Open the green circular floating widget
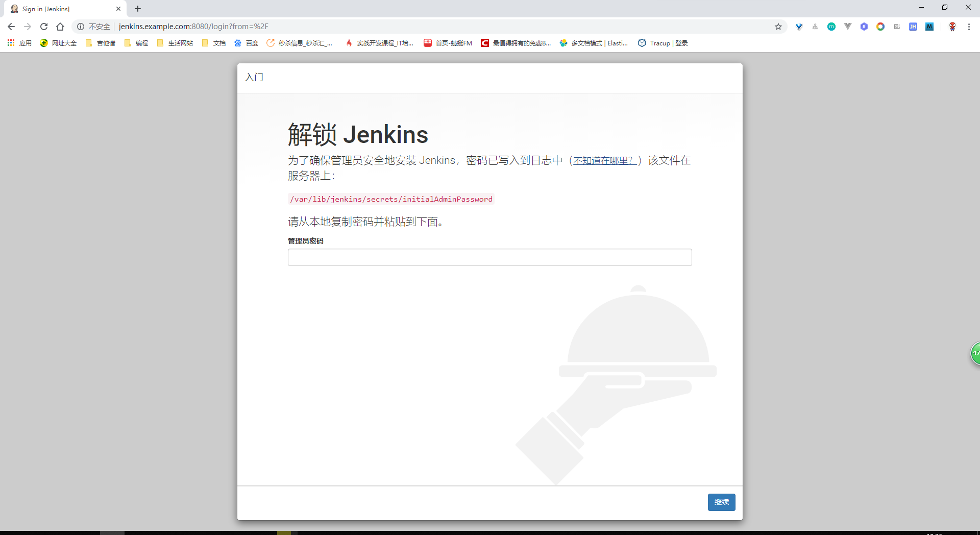Viewport: 980px width, 535px height. [975, 353]
